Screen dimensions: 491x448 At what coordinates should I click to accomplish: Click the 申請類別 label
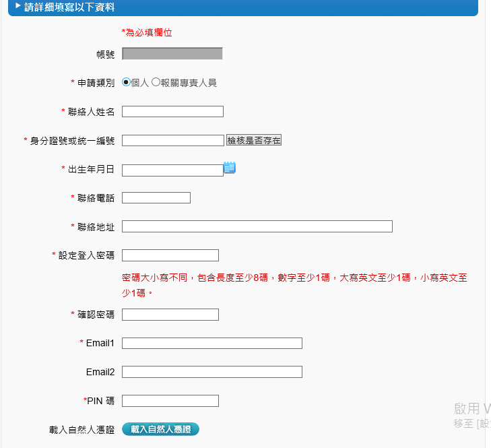(96, 83)
